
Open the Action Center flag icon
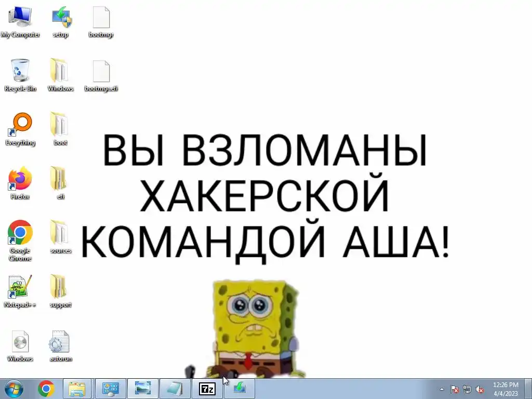pyautogui.click(x=454, y=389)
